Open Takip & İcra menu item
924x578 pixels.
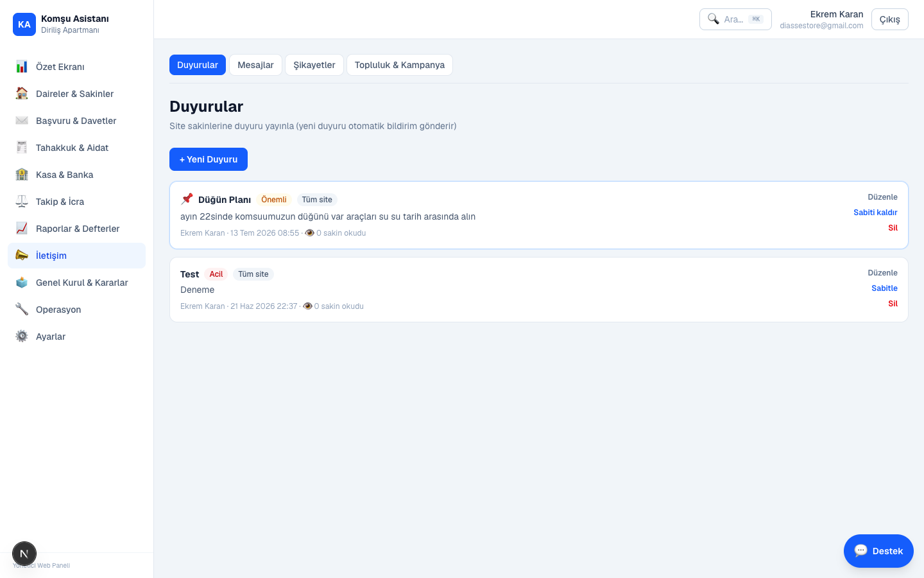pos(76,202)
